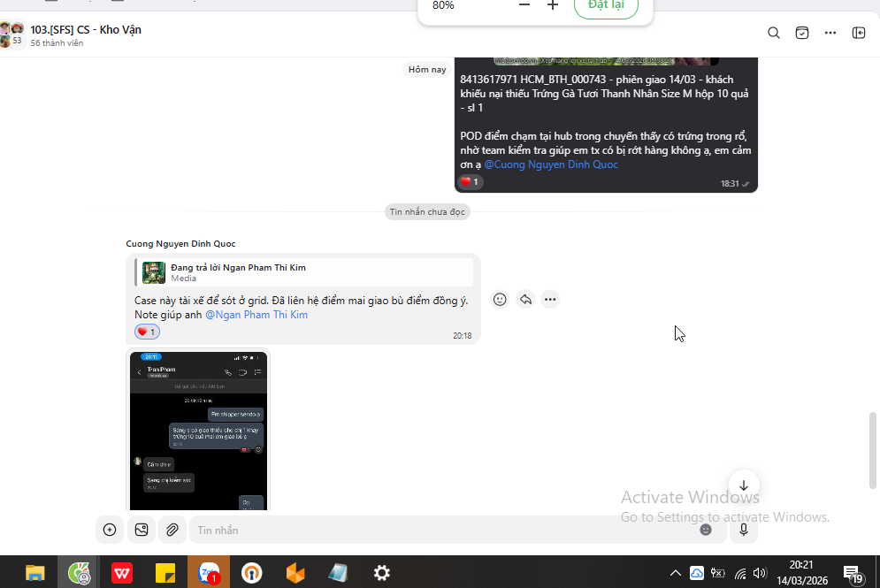Click the Hôm nay date label
Image resolution: width=880 pixels, height=588 pixels.
tap(427, 70)
